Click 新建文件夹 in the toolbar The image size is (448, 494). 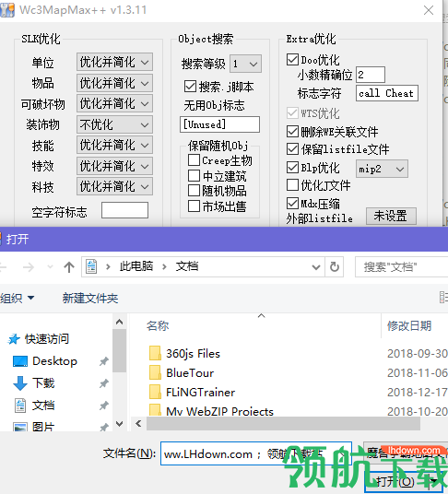(x=90, y=298)
